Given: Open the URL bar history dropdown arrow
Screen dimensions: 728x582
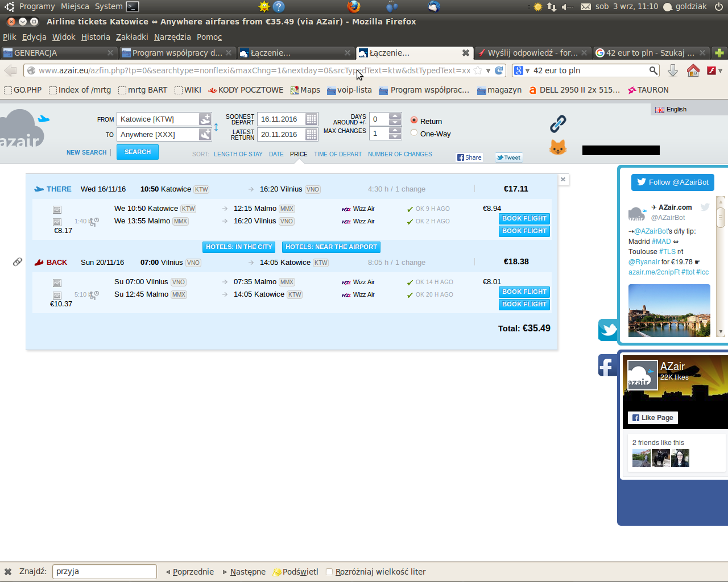Looking at the screenshot, I should tap(488, 70).
